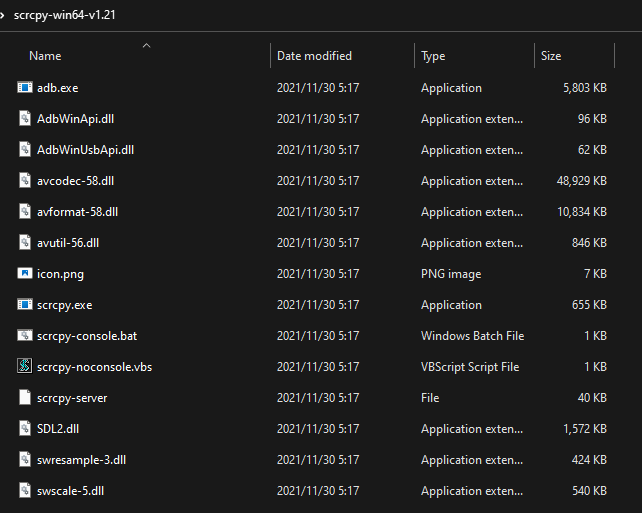Image resolution: width=642 pixels, height=513 pixels.
Task: Sort files by Name column header
Action: [x=45, y=56]
